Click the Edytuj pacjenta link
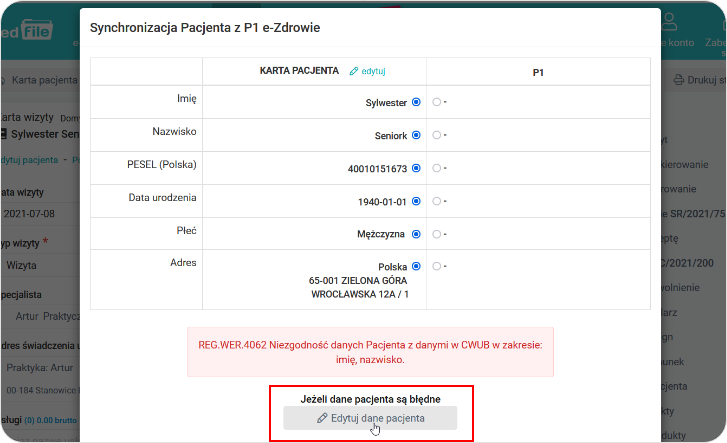727x443 pixels. click(30, 160)
